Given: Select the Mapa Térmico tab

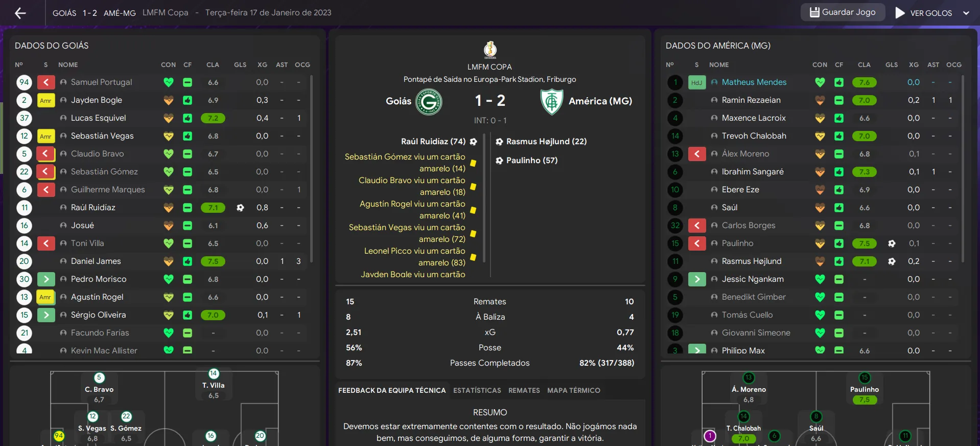Looking at the screenshot, I should tap(573, 390).
